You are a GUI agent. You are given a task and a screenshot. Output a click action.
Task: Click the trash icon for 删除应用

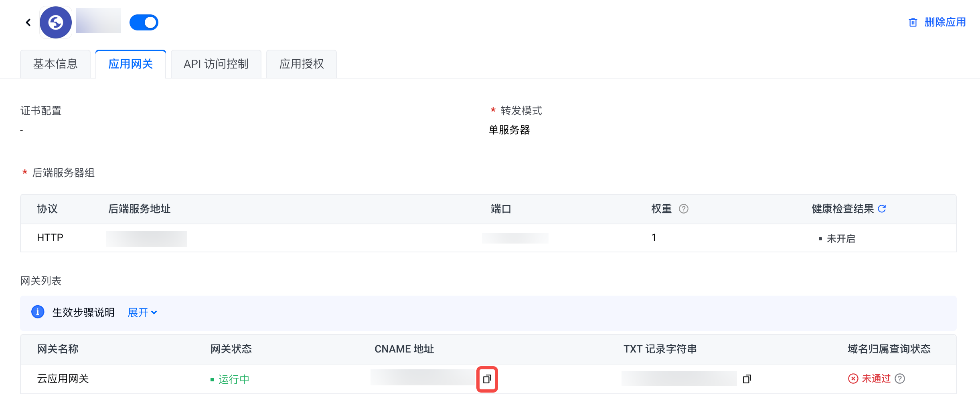913,22
